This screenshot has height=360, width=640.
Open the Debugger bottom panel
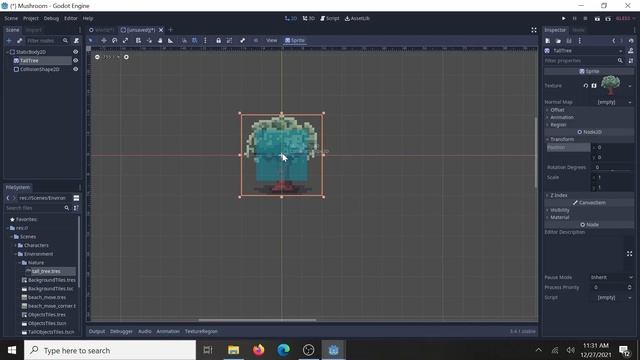pyautogui.click(x=121, y=331)
